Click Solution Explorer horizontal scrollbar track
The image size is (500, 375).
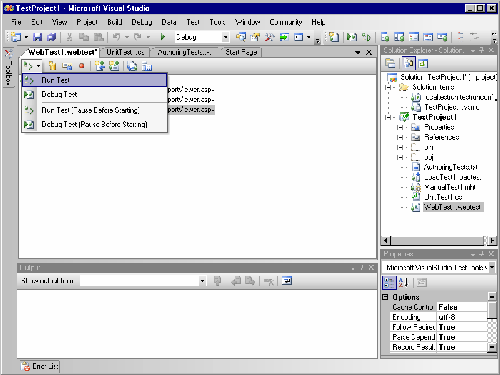pos(437,240)
